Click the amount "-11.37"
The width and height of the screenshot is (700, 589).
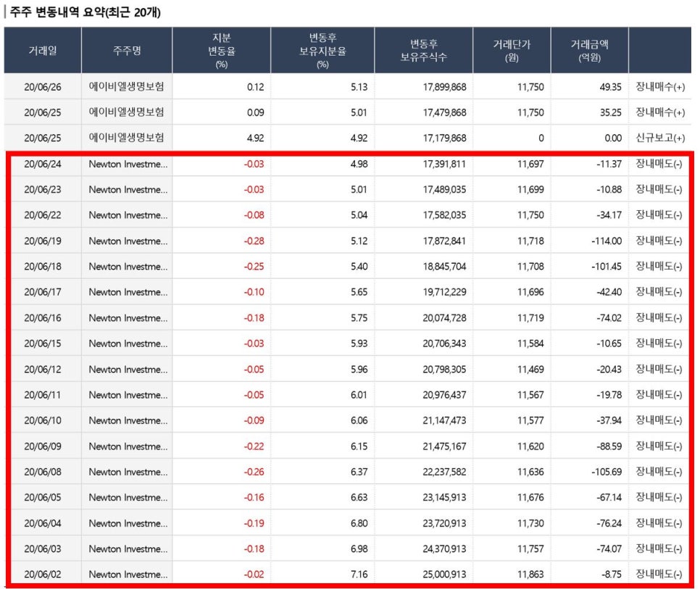[x=609, y=164]
